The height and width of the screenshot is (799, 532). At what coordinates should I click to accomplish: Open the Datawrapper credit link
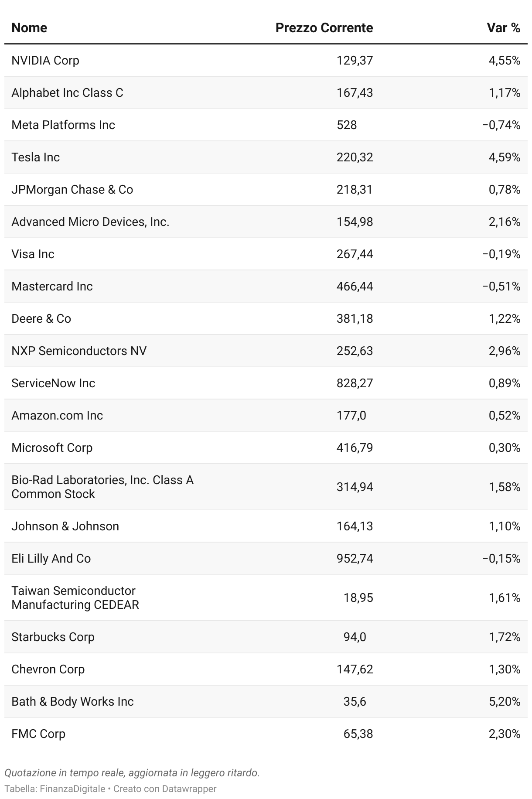pos(189,789)
